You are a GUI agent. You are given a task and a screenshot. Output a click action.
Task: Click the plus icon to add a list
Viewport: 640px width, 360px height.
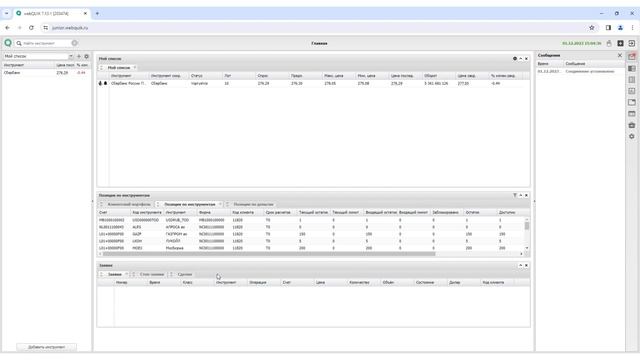(x=79, y=56)
